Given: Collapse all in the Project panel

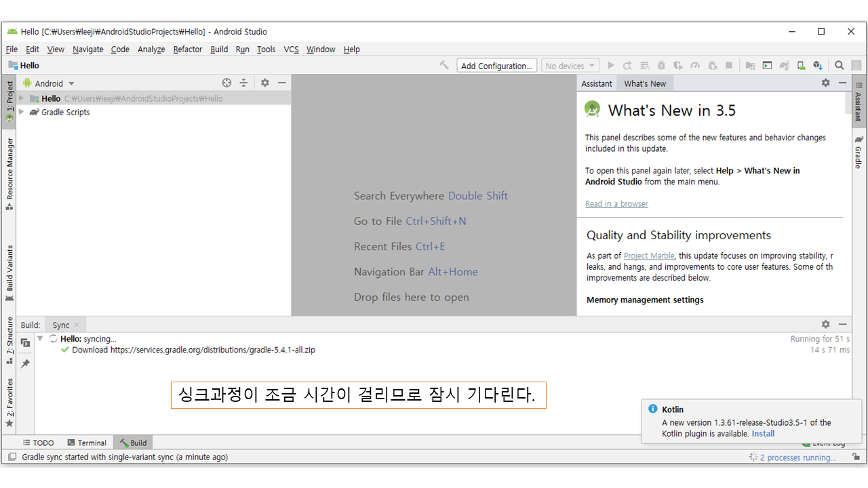Looking at the screenshot, I should (x=243, y=83).
